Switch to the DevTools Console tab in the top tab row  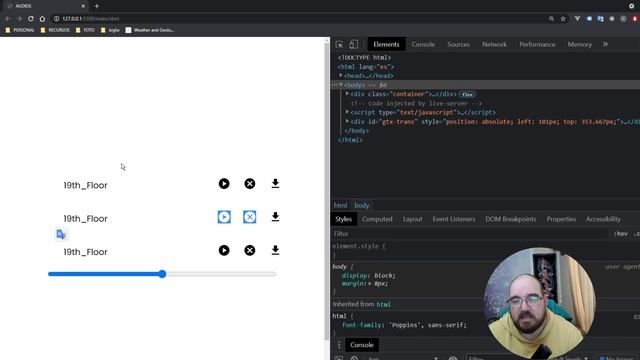point(423,44)
